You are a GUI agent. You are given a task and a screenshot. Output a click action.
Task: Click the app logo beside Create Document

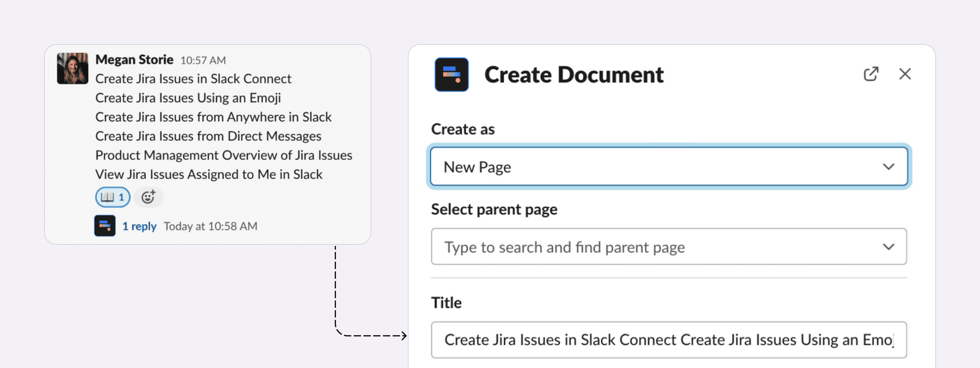[452, 74]
